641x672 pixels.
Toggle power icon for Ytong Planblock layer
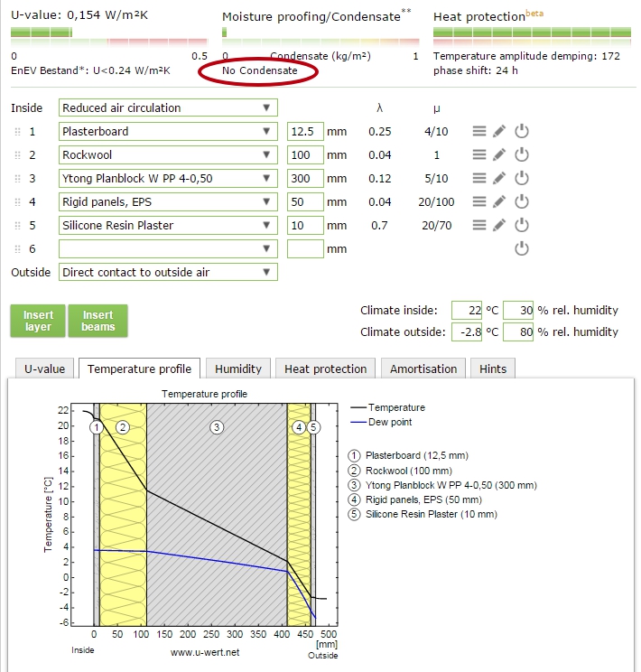[522, 178]
